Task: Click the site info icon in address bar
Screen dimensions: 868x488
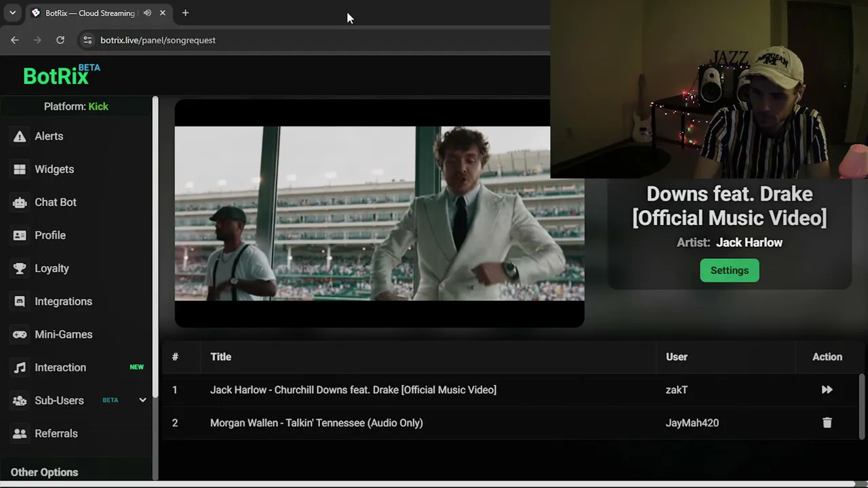Action: [87, 40]
